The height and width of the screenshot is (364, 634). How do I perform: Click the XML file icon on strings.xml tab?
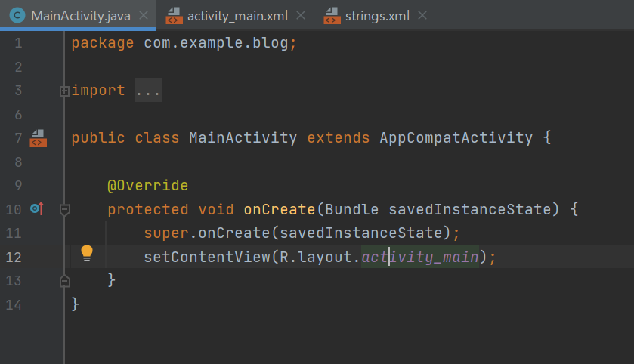(x=332, y=16)
